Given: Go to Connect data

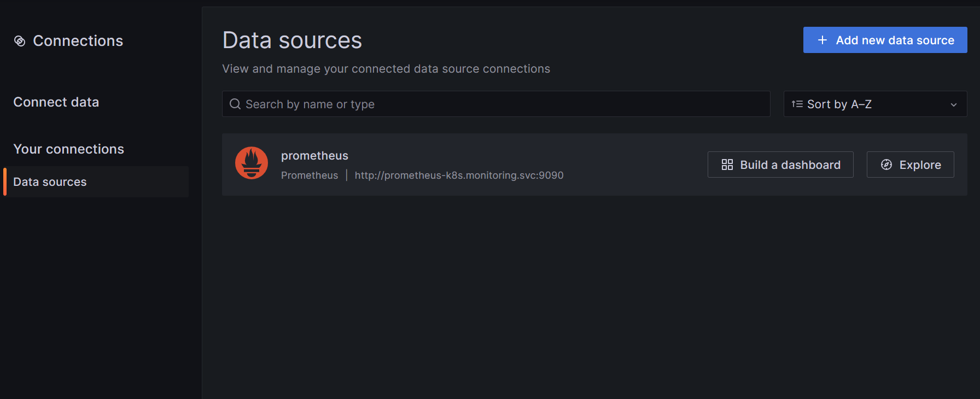Looking at the screenshot, I should click(56, 102).
